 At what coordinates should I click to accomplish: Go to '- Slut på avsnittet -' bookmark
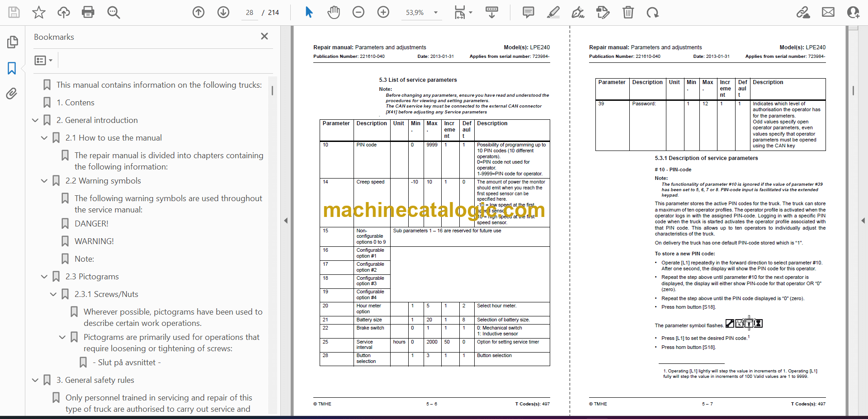127,363
